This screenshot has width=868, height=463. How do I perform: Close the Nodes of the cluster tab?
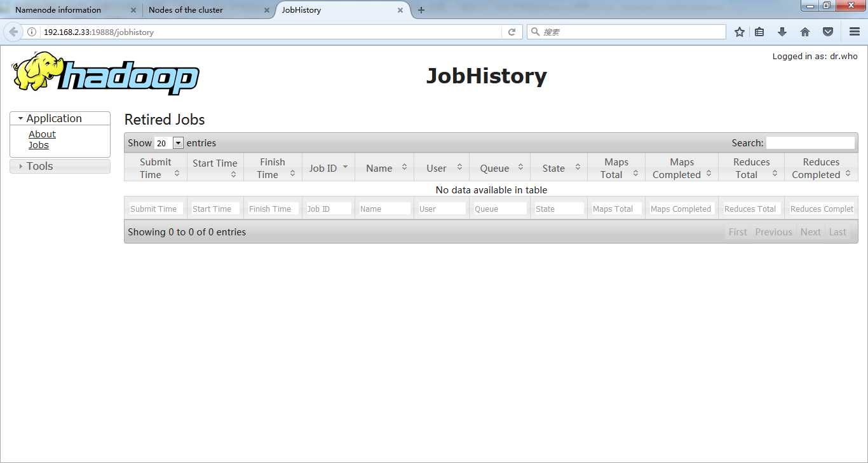click(x=267, y=10)
